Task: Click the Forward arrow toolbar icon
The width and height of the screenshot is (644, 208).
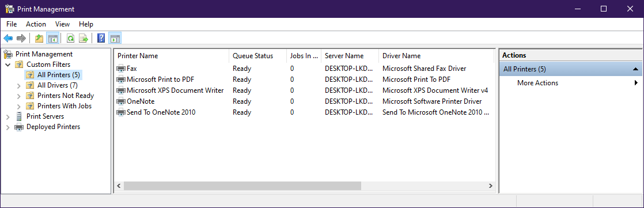Action: (x=21, y=38)
